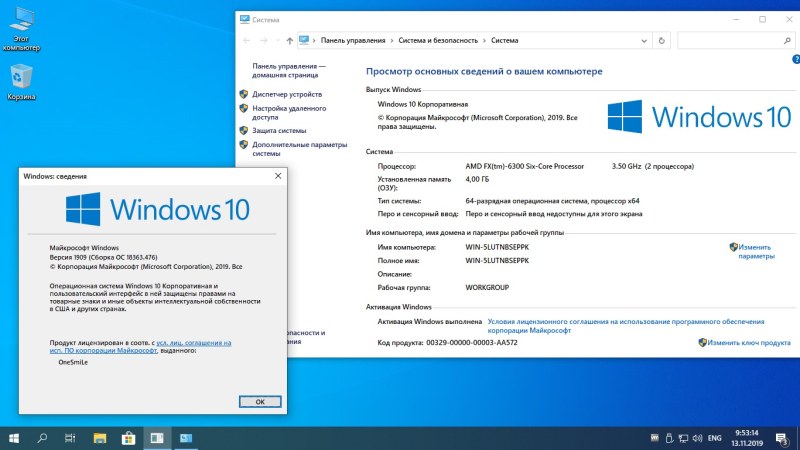Open Microsoft Store from the taskbar
Viewport: 800px width, 450px height.
pos(128,438)
